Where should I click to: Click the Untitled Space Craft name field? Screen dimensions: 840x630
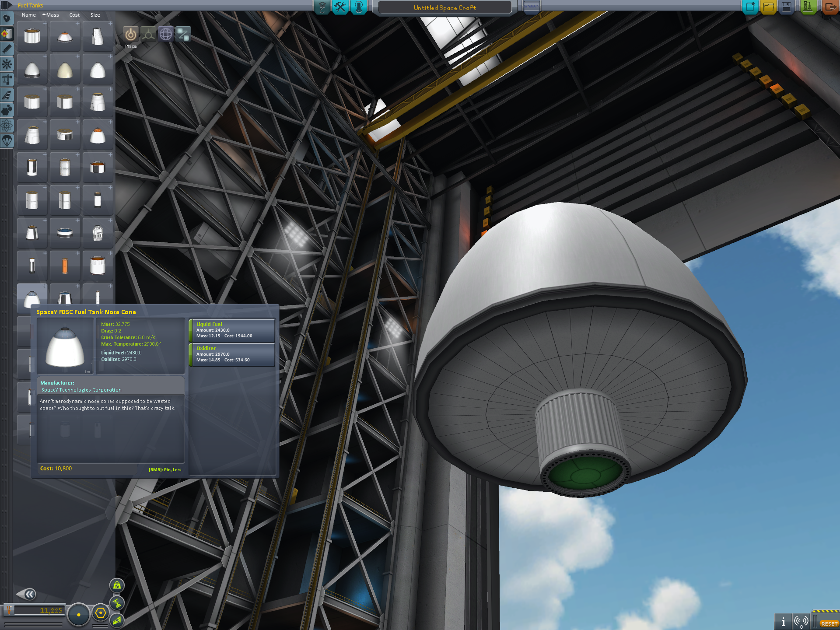445,8
